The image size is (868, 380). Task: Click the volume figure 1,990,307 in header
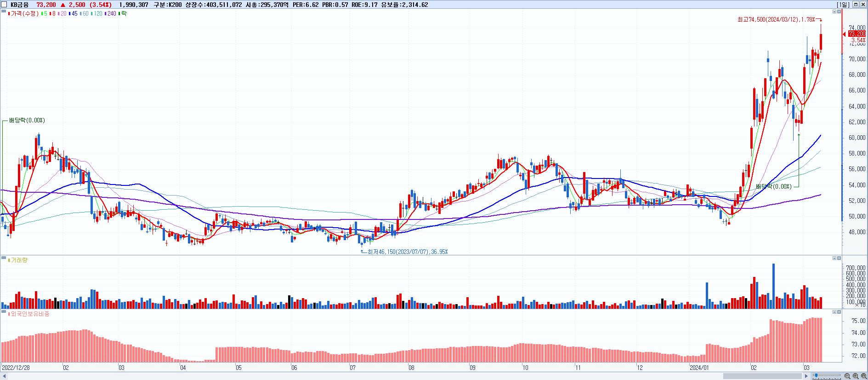coord(133,5)
